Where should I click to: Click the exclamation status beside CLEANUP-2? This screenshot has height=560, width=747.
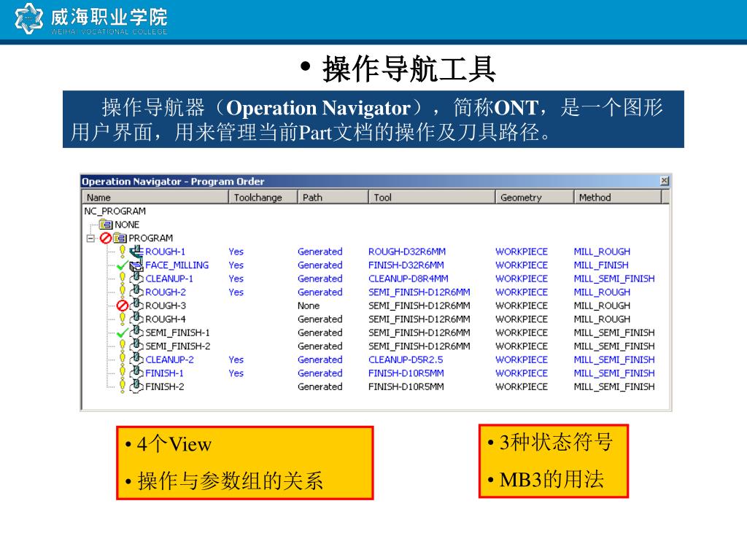pos(123,359)
